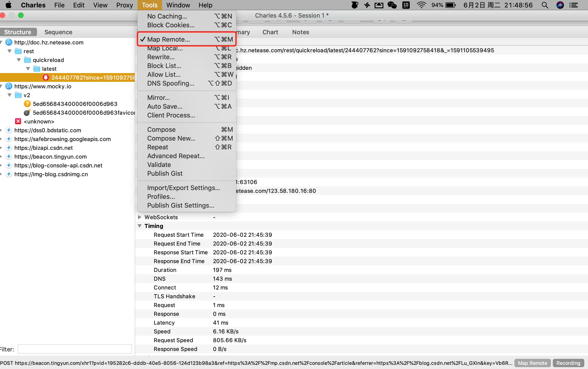This screenshot has width=588, height=369.
Task: Click the rest folder icon
Action: 18,51
